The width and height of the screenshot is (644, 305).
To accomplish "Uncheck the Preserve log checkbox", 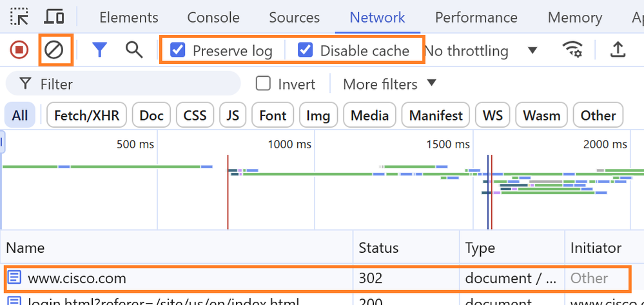I will tap(177, 50).
